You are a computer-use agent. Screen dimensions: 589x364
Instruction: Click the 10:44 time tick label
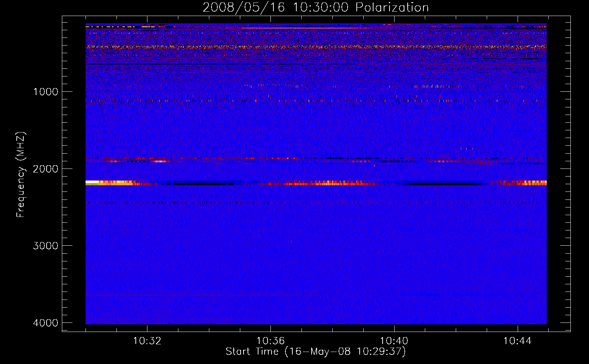point(517,341)
